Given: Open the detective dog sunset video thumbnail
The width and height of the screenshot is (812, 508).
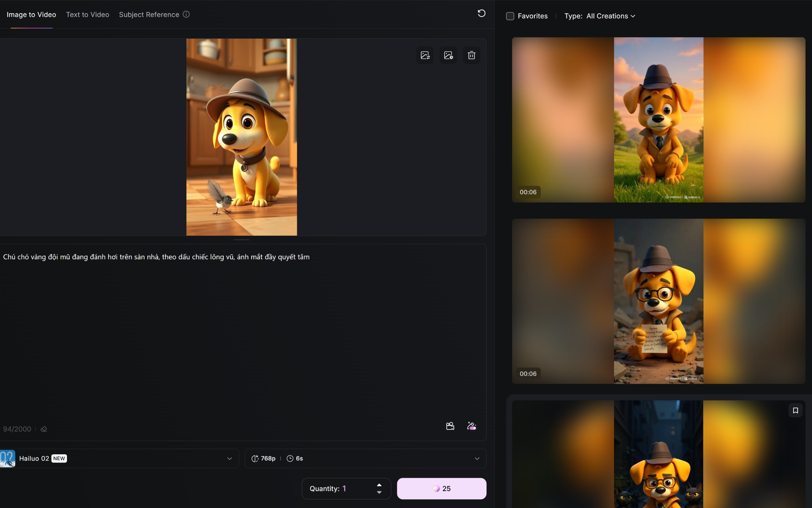Looking at the screenshot, I should click(659, 120).
